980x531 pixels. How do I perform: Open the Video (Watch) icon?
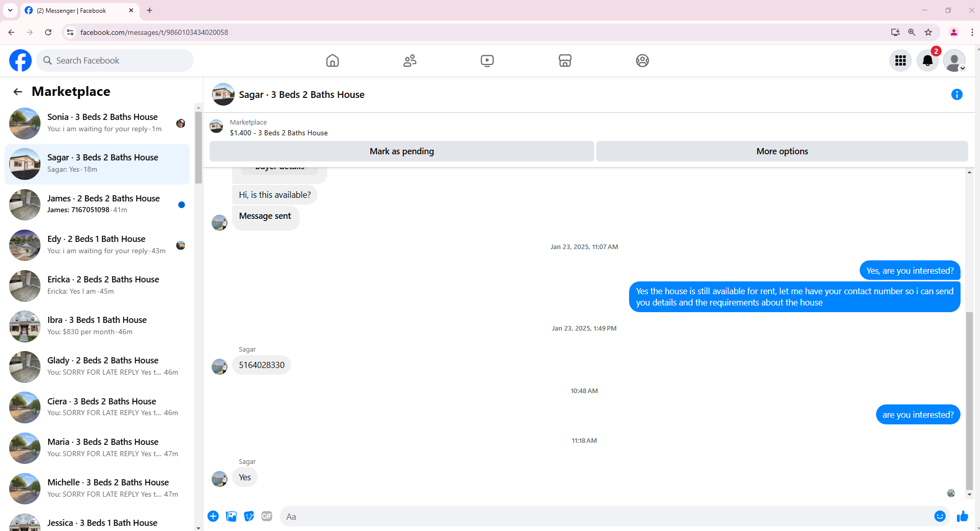[487, 60]
